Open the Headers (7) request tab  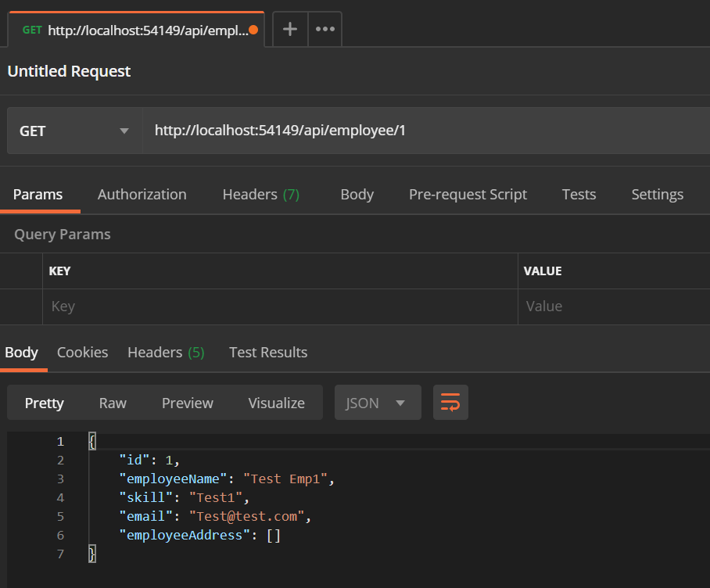(260, 194)
